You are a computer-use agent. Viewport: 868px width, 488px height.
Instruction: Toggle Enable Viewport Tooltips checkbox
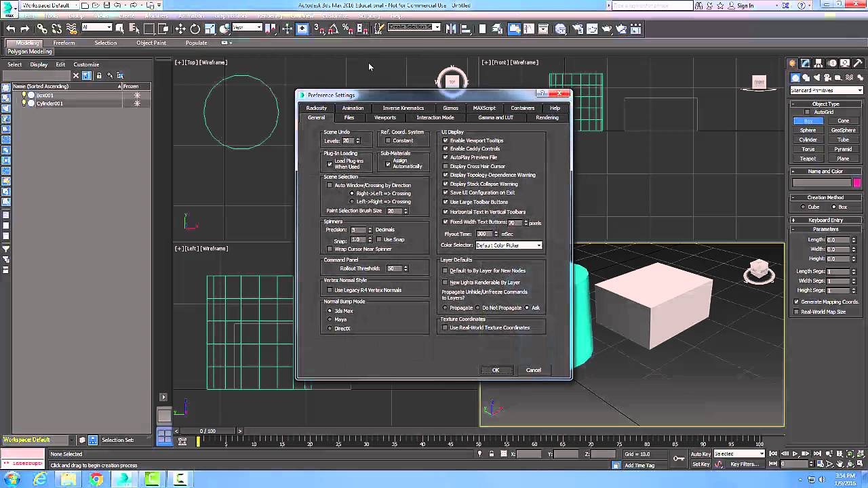tap(446, 140)
